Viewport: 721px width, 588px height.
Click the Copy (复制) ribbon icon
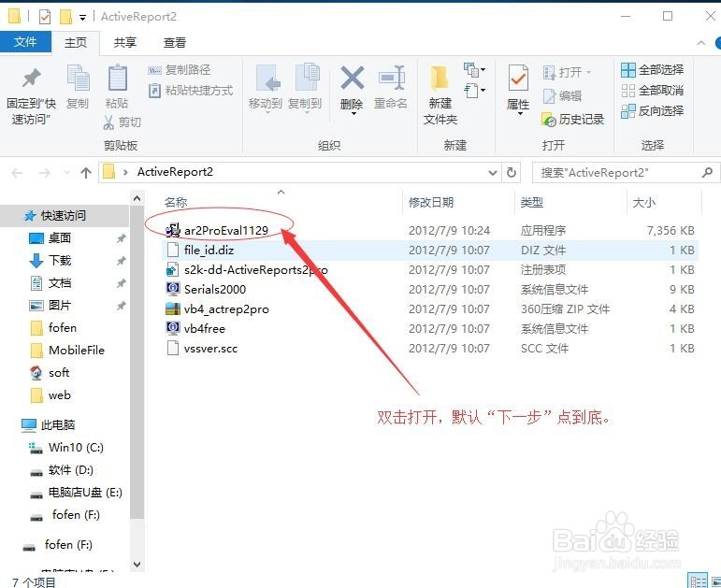coord(78,78)
